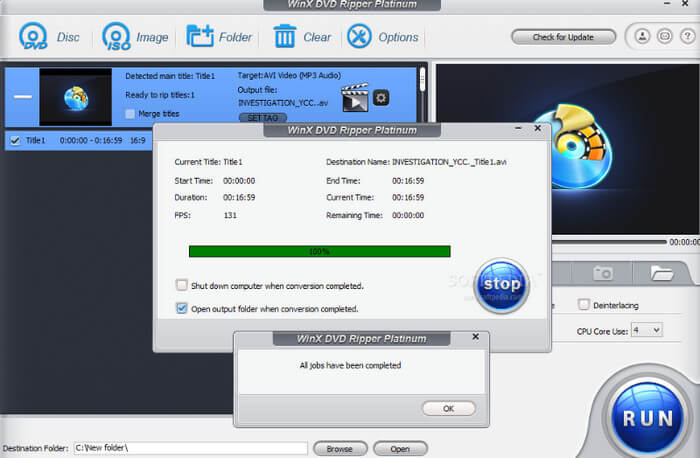Open output profile gear settings
The width and height of the screenshot is (700, 458).
tap(381, 97)
